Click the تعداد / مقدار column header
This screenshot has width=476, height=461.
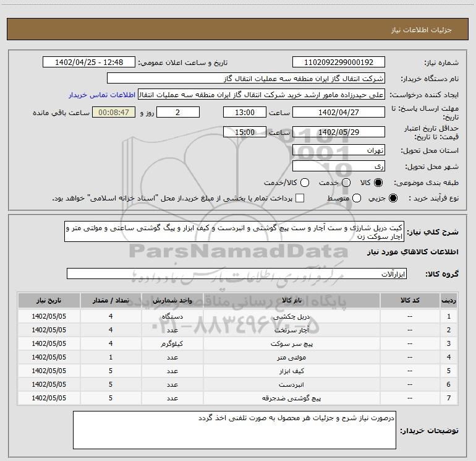point(111,301)
